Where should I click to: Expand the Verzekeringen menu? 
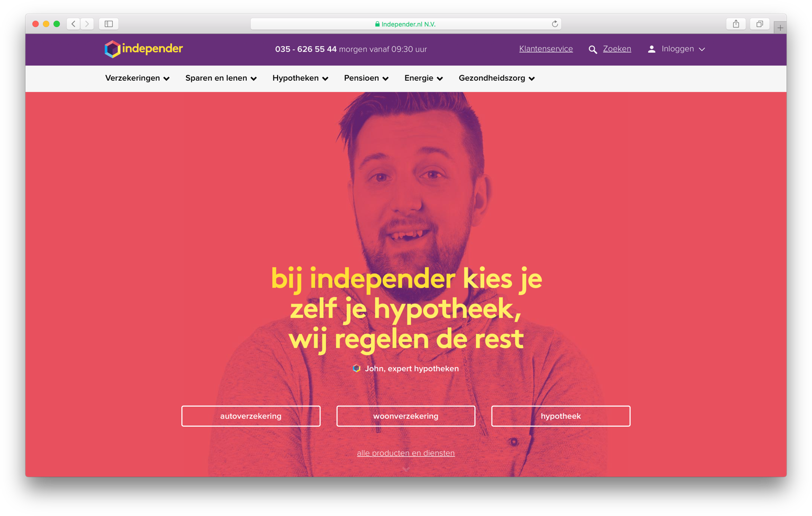point(137,78)
